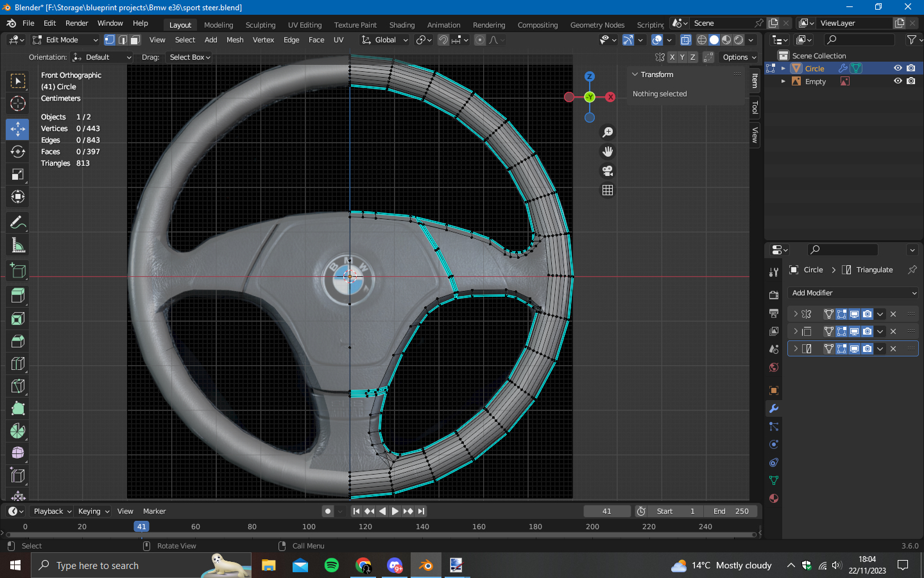924x578 pixels.
Task: Collapse the Transform panel
Action: (635, 74)
